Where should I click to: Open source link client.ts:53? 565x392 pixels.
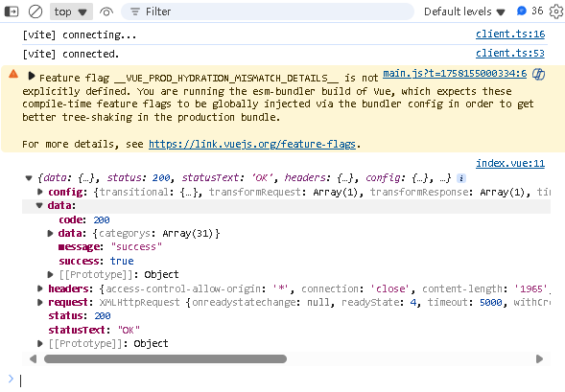coord(510,54)
